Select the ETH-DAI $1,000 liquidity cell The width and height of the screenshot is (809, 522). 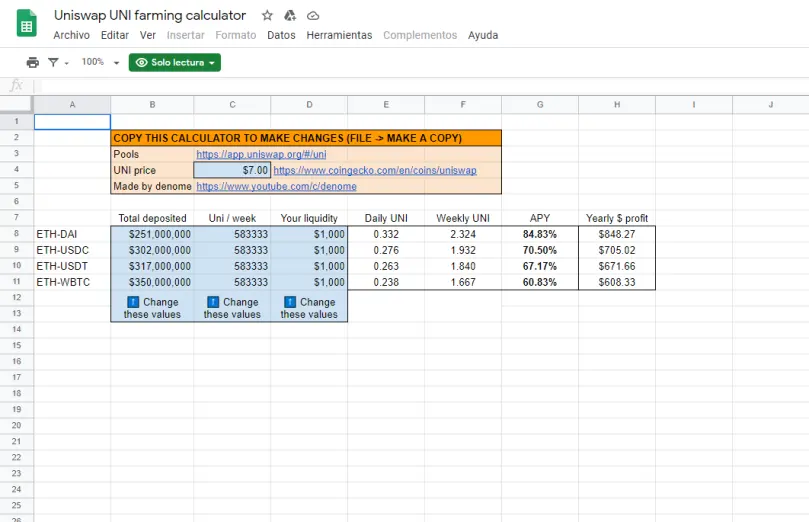tap(309, 234)
